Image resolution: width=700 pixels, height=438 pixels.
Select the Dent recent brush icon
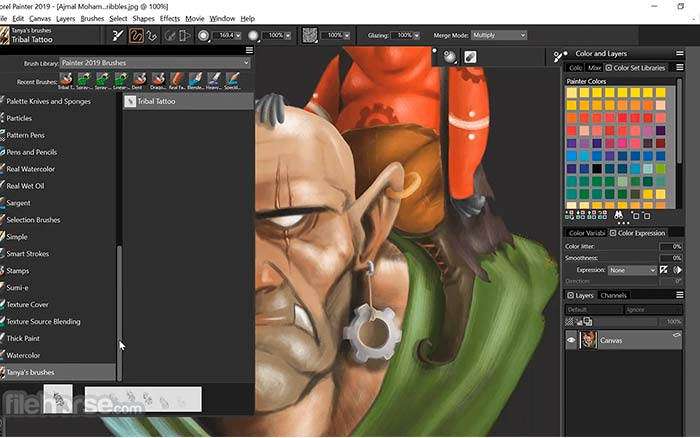pyautogui.click(x=139, y=79)
